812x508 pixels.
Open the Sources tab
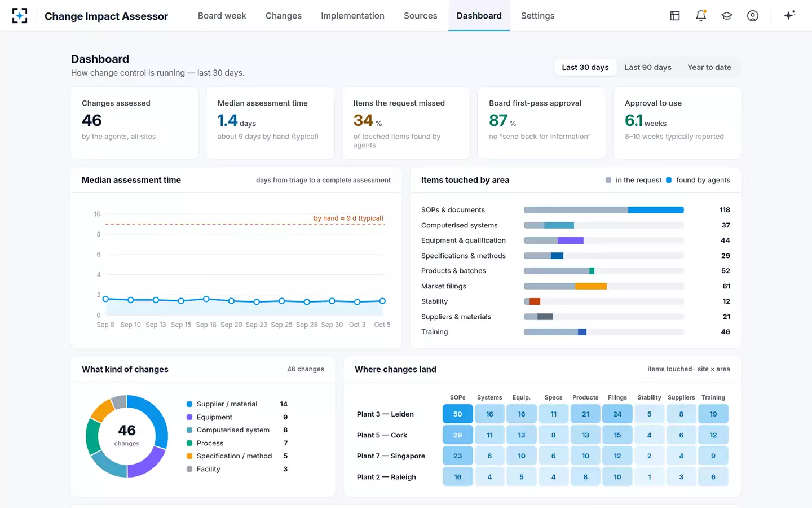(420, 16)
